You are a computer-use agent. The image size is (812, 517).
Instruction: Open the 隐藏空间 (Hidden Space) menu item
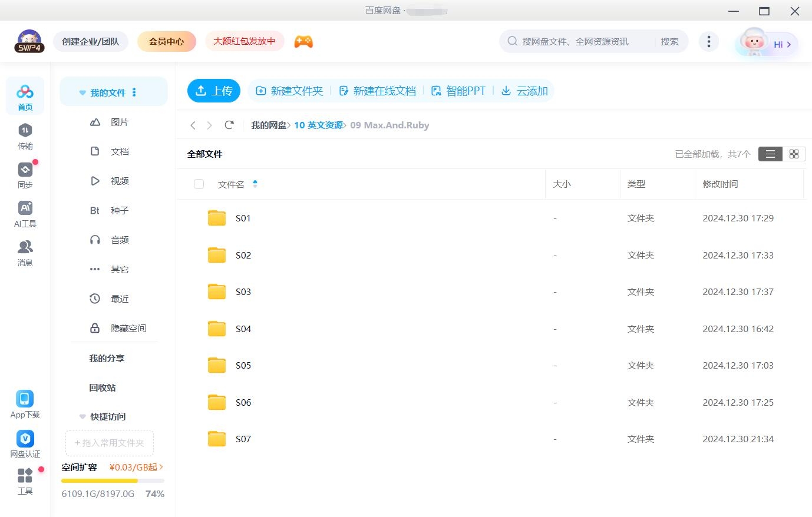(128, 328)
